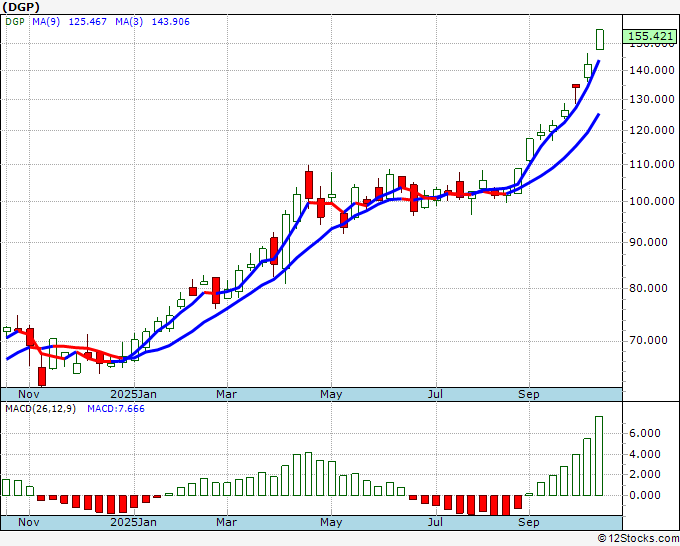Click the MA(3) legend label
The height and width of the screenshot is (546, 680).
129,22
